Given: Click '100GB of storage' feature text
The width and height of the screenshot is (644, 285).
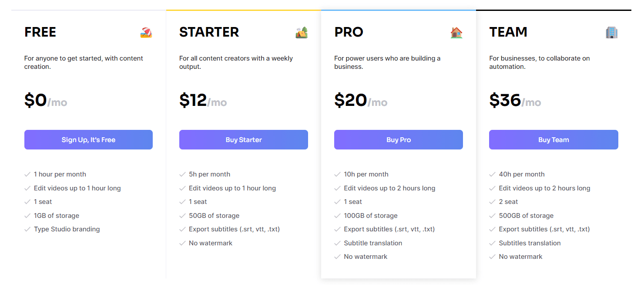Looking at the screenshot, I should tap(371, 216).
